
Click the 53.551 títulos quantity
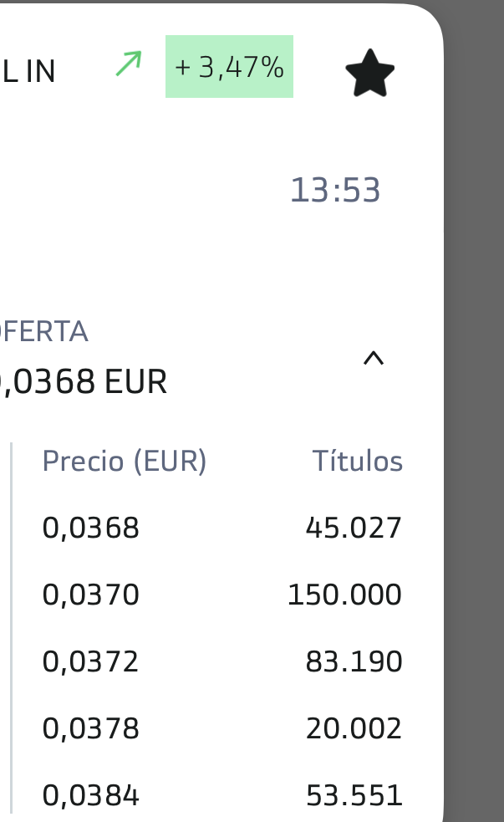click(x=354, y=795)
